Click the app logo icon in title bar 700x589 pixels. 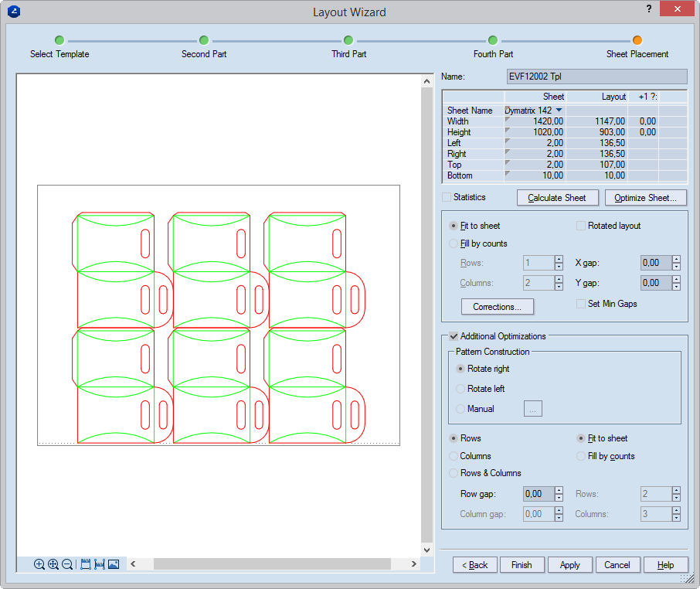tap(12, 12)
